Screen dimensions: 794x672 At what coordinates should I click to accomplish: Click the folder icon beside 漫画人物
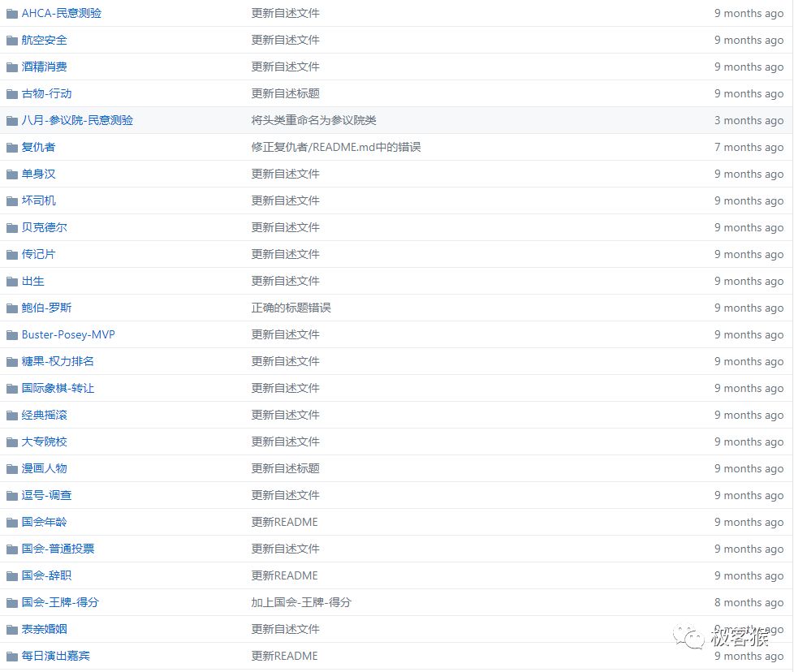tap(12, 469)
